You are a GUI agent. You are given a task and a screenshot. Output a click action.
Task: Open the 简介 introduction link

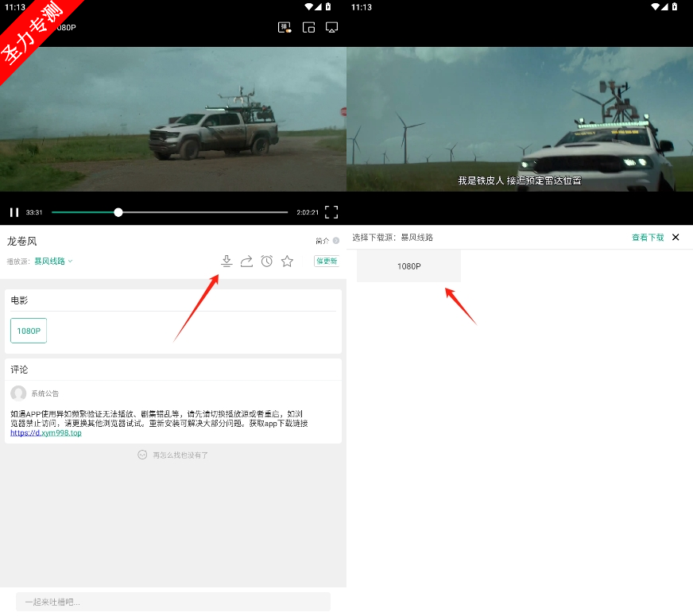click(x=327, y=241)
